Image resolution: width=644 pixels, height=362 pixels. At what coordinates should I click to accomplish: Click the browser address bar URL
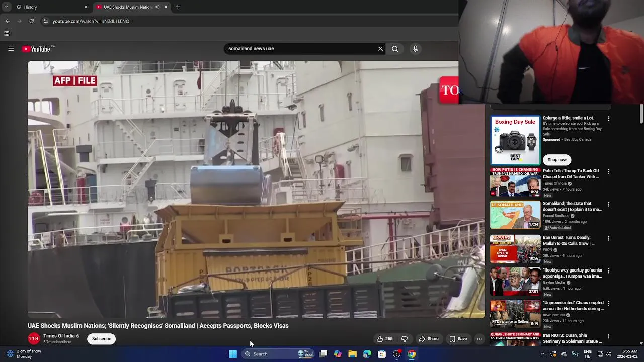click(x=91, y=21)
